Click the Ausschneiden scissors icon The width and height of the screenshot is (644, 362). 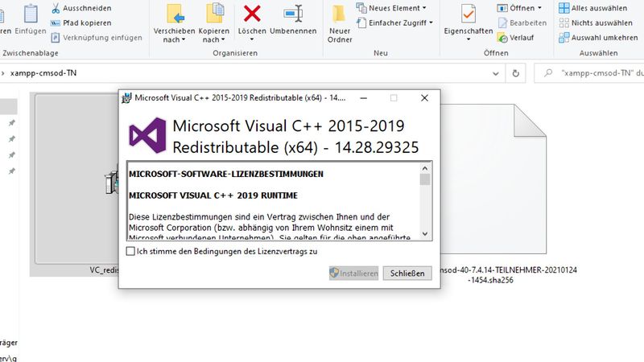pos(55,8)
